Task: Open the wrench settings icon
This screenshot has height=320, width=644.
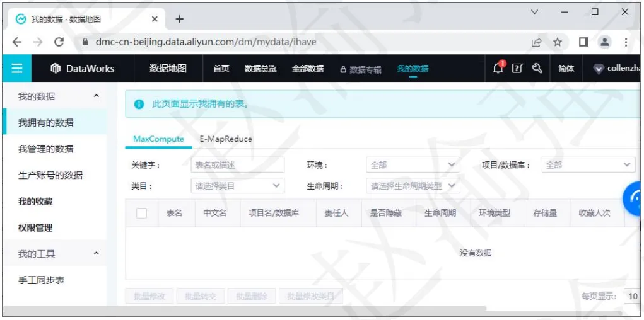Action: coord(537,69)
